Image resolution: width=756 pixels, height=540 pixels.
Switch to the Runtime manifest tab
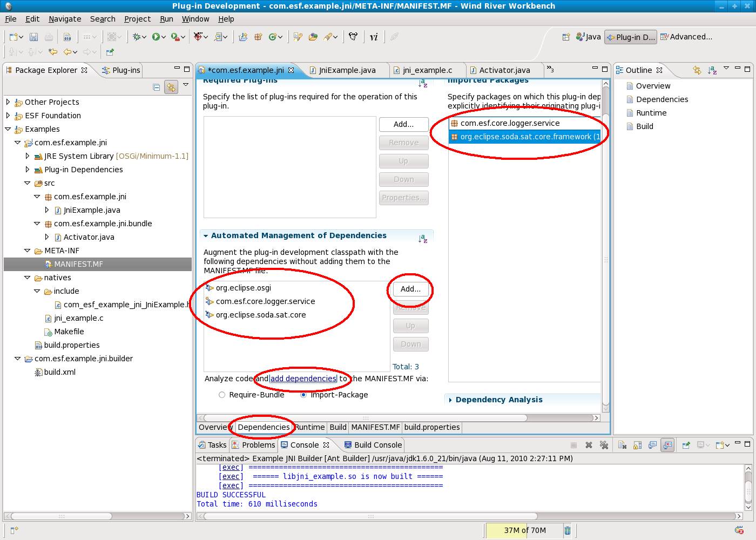(310, 427)
